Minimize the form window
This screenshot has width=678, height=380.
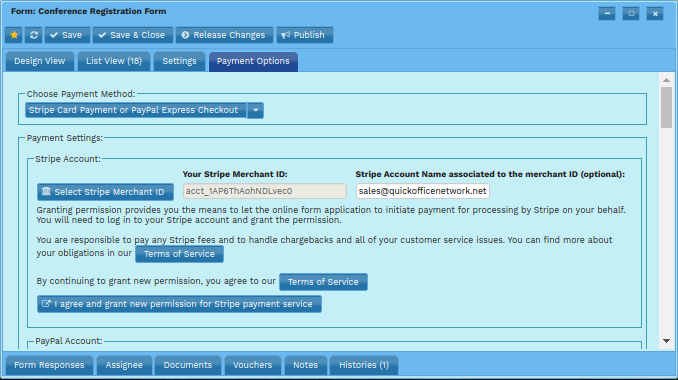607,13
